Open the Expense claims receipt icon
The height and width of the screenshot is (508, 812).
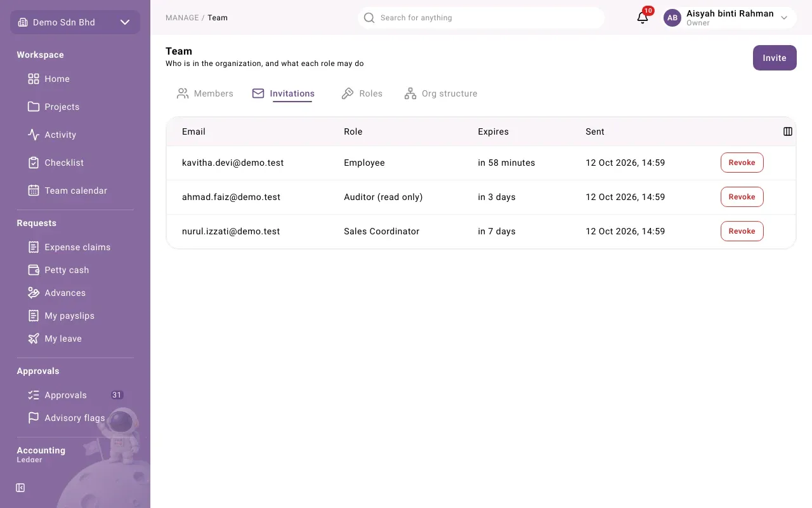[x=34, y=247]
